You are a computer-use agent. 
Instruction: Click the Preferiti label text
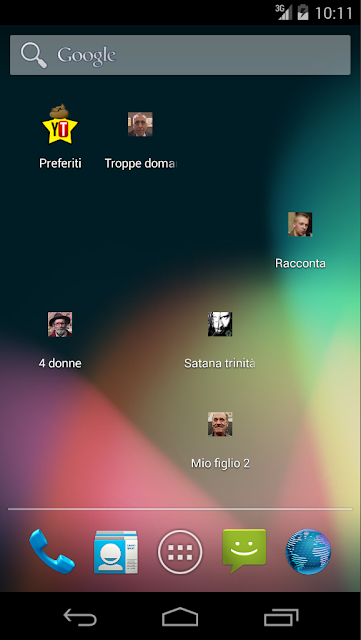(60, 163)
